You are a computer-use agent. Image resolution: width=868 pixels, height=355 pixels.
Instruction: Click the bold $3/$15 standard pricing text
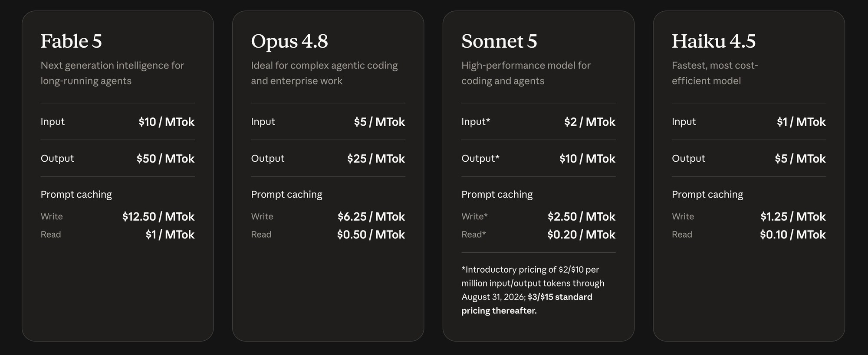(527, 304)
